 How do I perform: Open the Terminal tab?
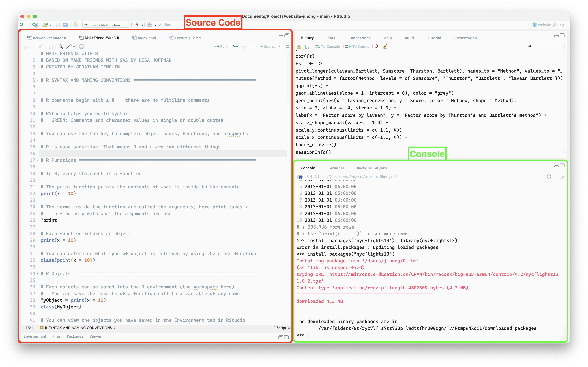(x=335, y=168)
